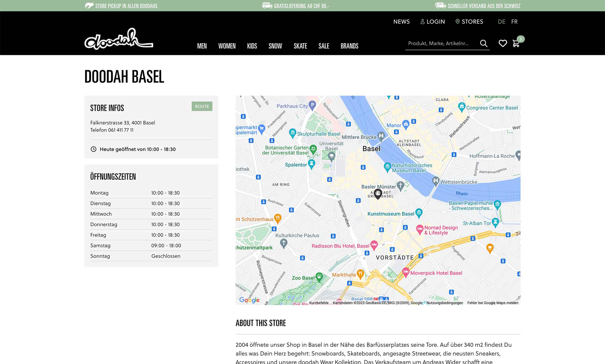Image resolution: width=605 pixels, height=364 pixels.
Task: Click the Kunstmuseum Basel marker icon
Action: point(419,213)
